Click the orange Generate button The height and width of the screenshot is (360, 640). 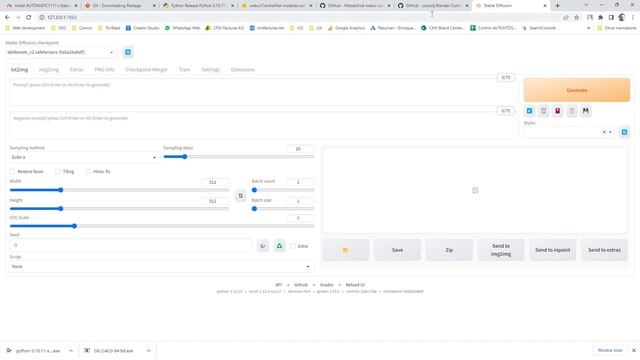pos(577,90)
